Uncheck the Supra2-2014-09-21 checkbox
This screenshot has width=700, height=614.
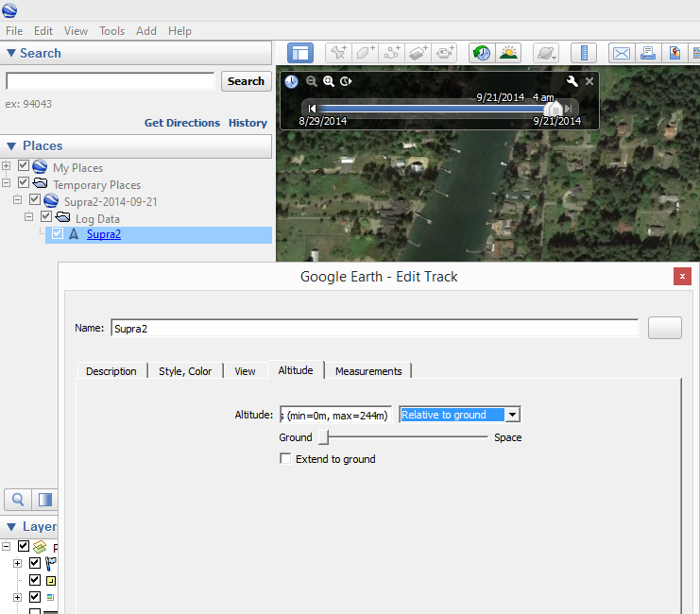[35, 199]
